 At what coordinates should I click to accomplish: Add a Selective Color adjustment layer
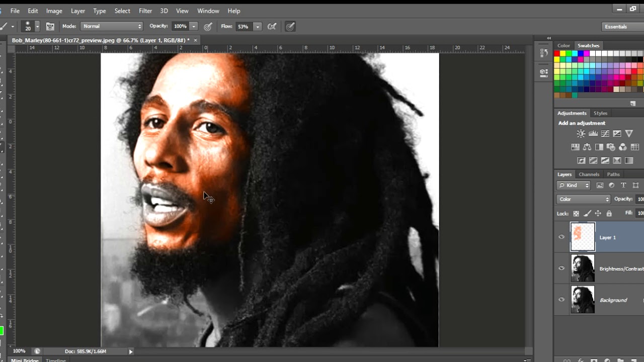click(x=617, y=161)
